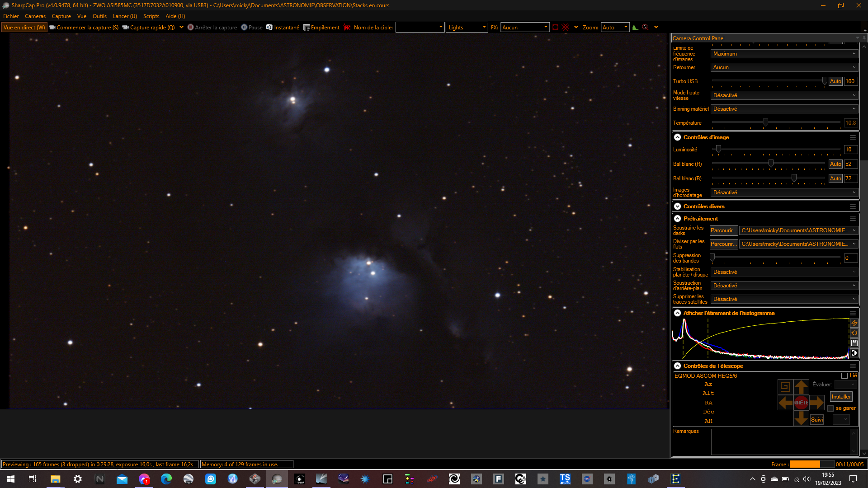Move telescope left with left arrow

coord(785,402)
